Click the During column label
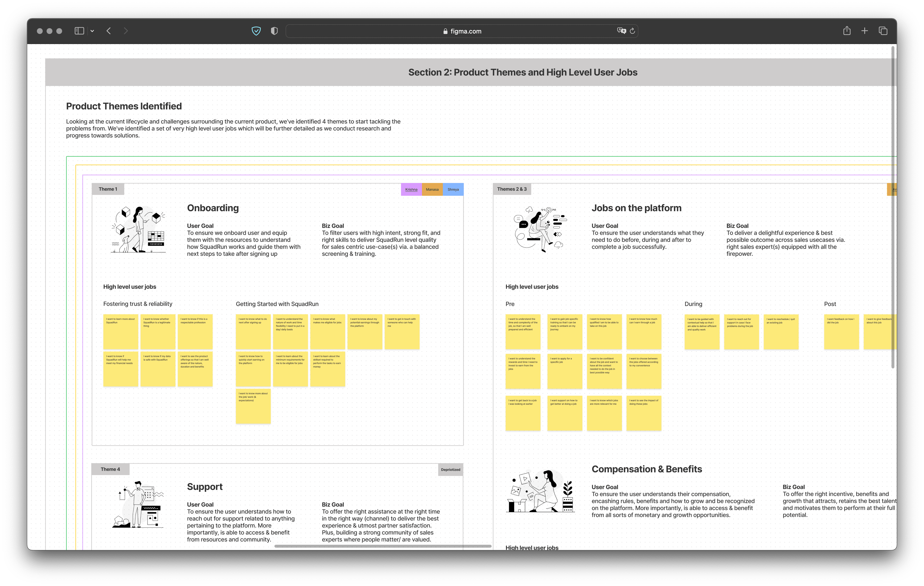Viewport: 924px width, 586px height. tap(693, 304)
